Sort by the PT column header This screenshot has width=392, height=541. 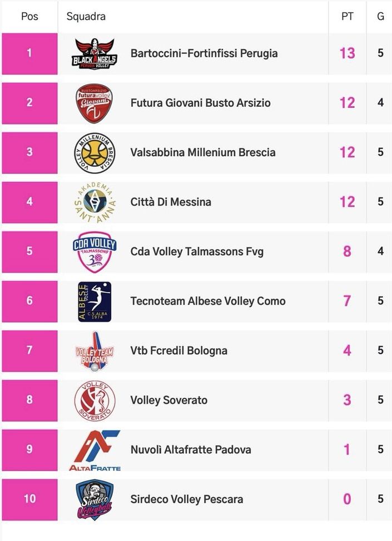point(347,16)
